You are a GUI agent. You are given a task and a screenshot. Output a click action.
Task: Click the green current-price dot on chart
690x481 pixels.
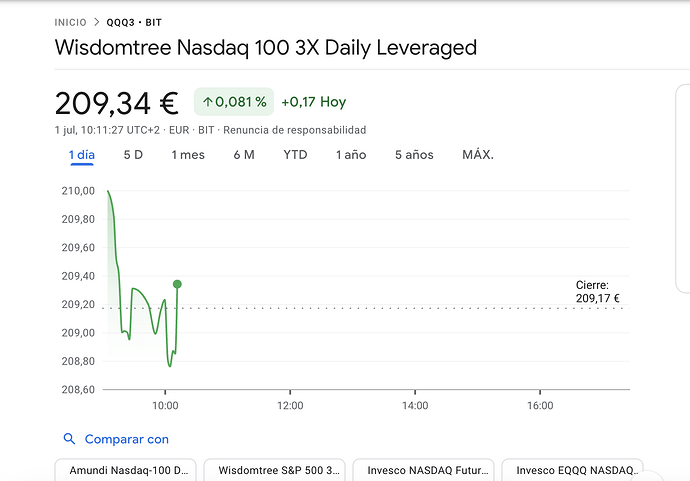click(177, 284)
